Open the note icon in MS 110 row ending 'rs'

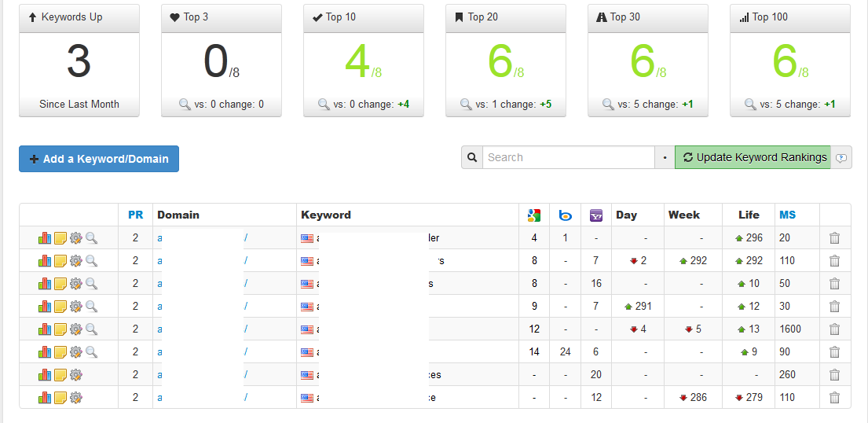[60, 260]
